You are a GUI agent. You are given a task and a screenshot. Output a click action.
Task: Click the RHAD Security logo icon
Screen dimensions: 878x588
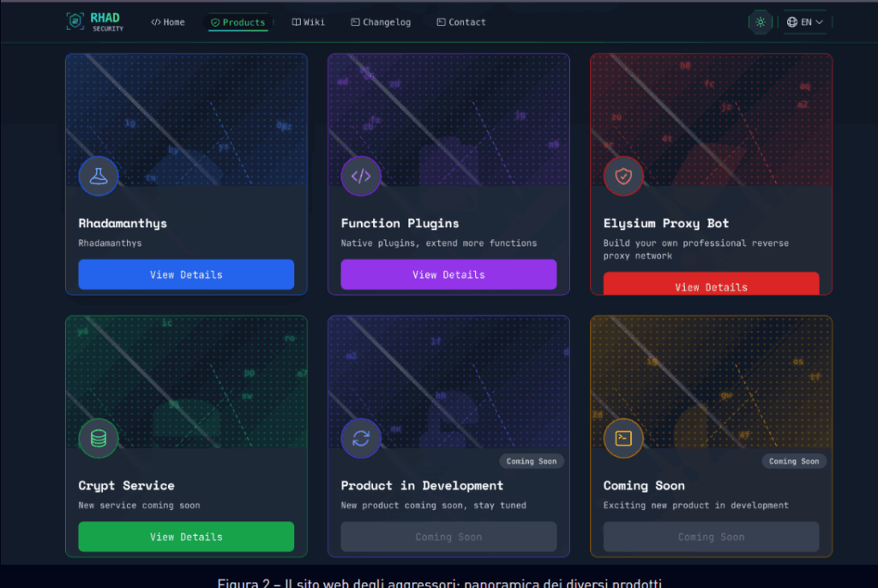pyautogui.click(x=75, y=22)
